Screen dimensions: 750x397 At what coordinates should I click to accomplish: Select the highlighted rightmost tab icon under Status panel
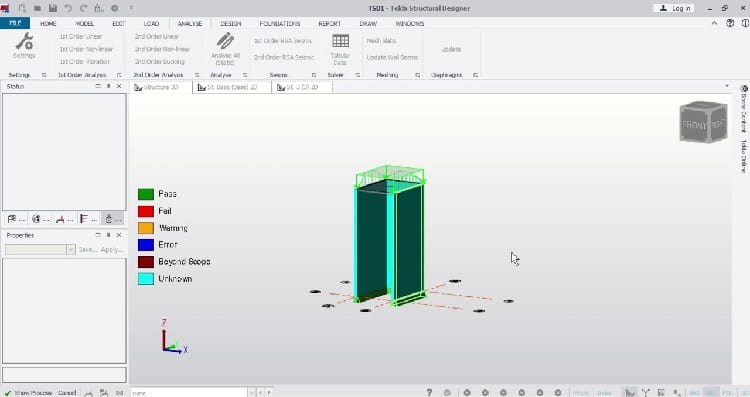click(x=112, y=219)
